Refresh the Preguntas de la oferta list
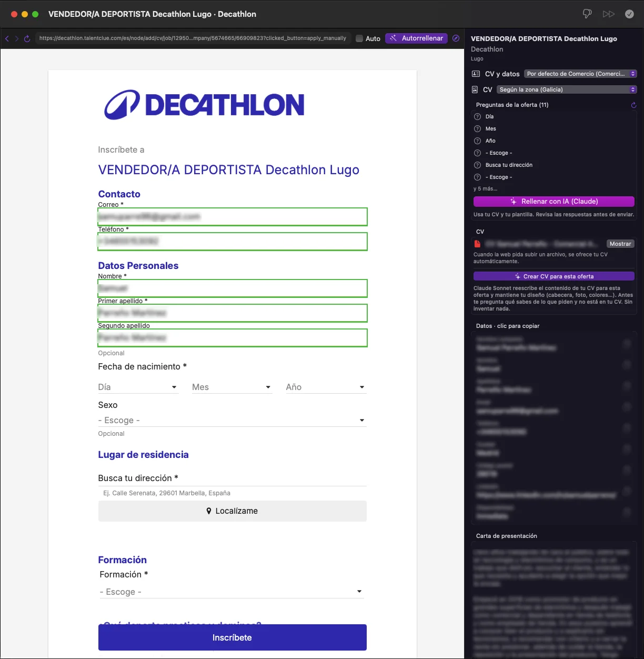Image resolution: width=644 pixels, height=659 pixels. point(633,105)
